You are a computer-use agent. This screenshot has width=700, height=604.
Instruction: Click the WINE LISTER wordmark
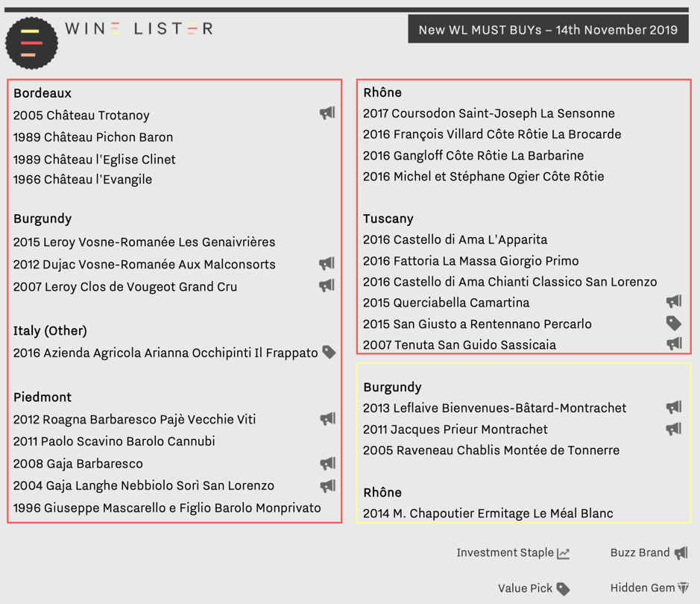[x=139, y=29]
